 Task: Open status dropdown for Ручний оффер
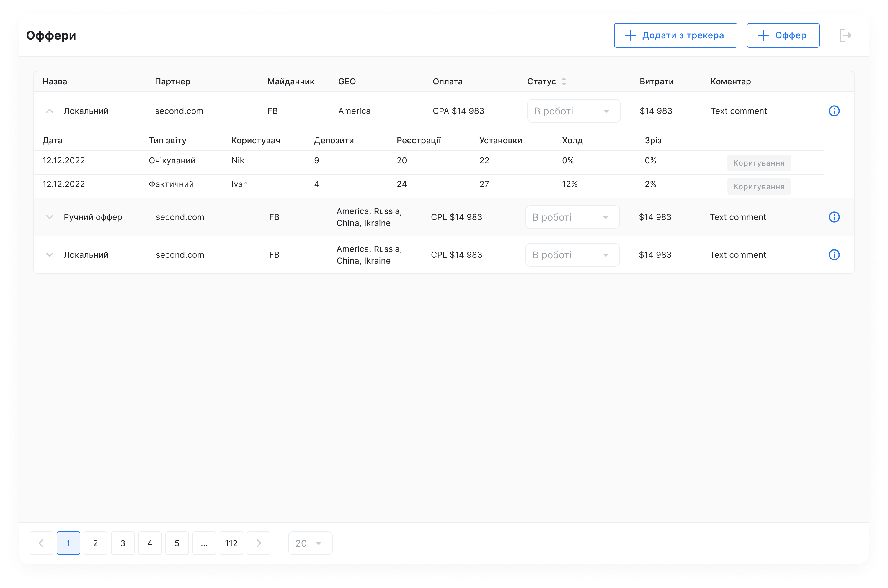(572, 217)
